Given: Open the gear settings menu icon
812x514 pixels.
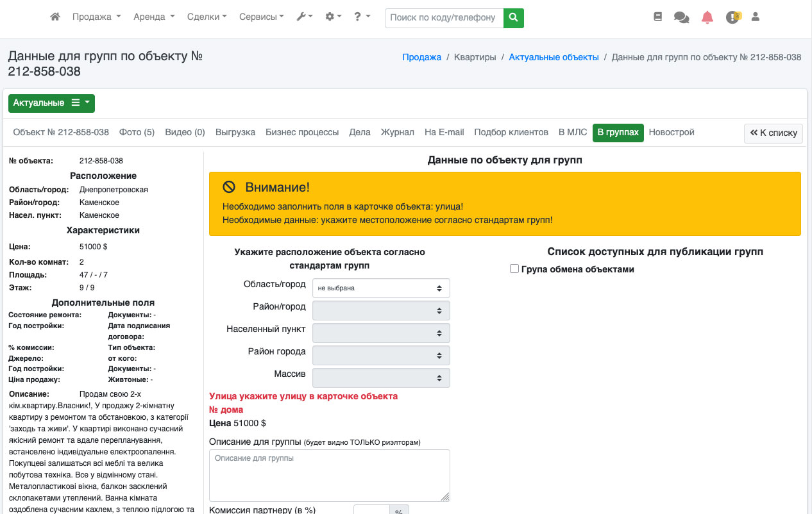Looking at the screenshot, I should pyautogui.click(x=334, y=17).
